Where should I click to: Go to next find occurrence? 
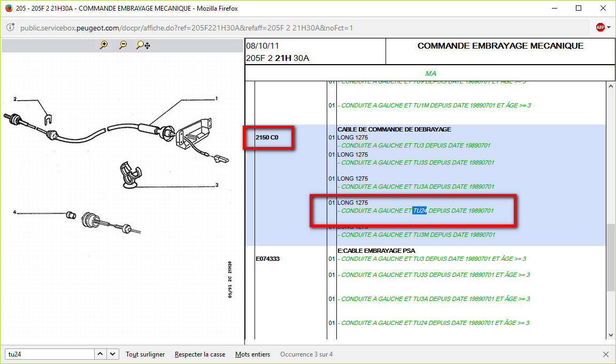113,354
